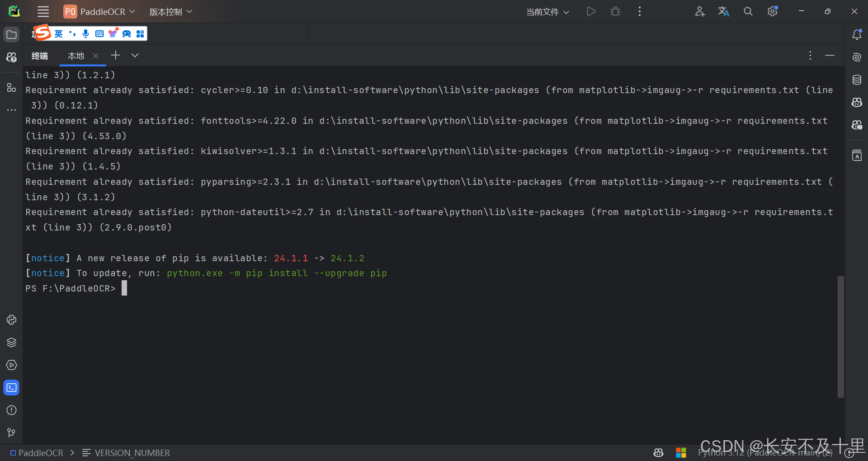This screenshot has width=868, height=461.
Task: Open terminal options three-dot menu
Action: [x=810, y=55]
